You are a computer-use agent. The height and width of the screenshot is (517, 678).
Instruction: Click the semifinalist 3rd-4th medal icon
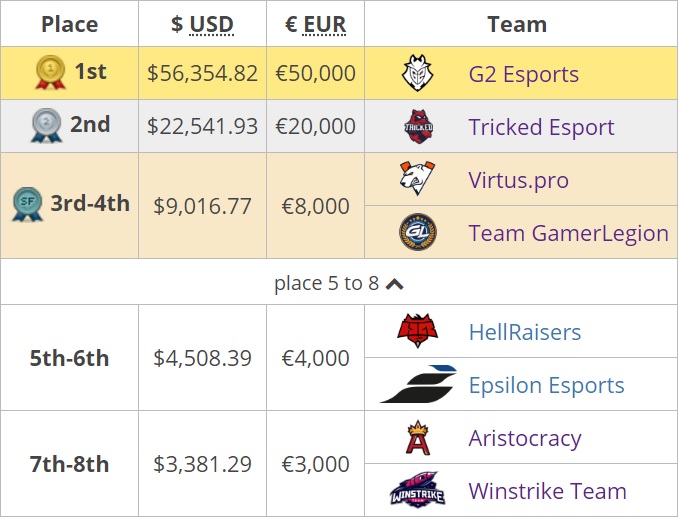click(x=27, y=205)
